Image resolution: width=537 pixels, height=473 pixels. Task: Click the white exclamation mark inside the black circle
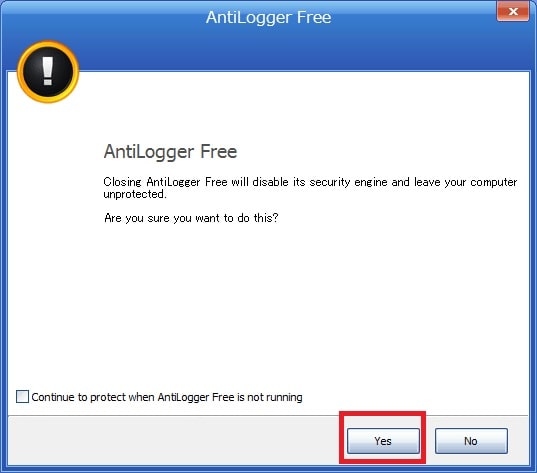(48, 71)
